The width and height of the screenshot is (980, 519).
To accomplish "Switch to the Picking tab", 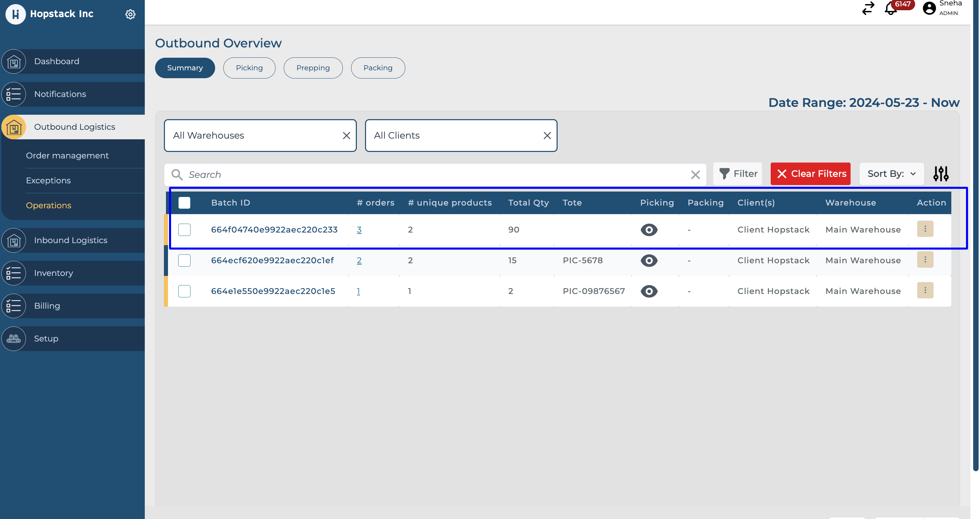I will (249, 68).
